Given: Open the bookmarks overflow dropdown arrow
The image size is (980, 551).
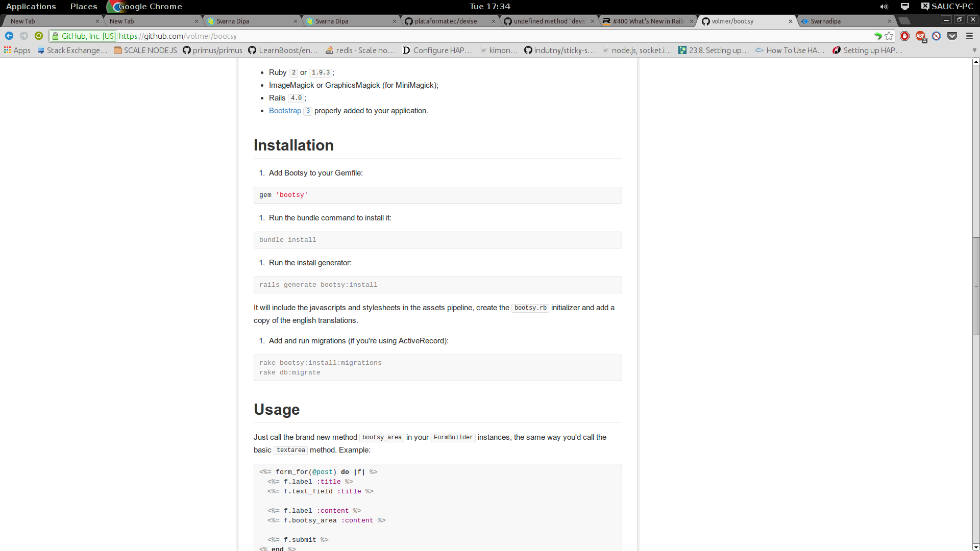Looking at the screenshot, I should [975, 50].
